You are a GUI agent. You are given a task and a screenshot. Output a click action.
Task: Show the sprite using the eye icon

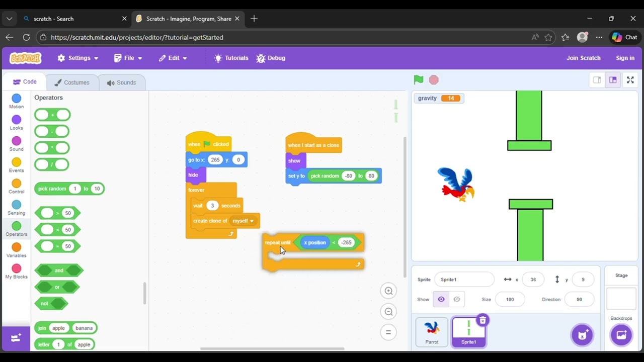tap(441, 299)
